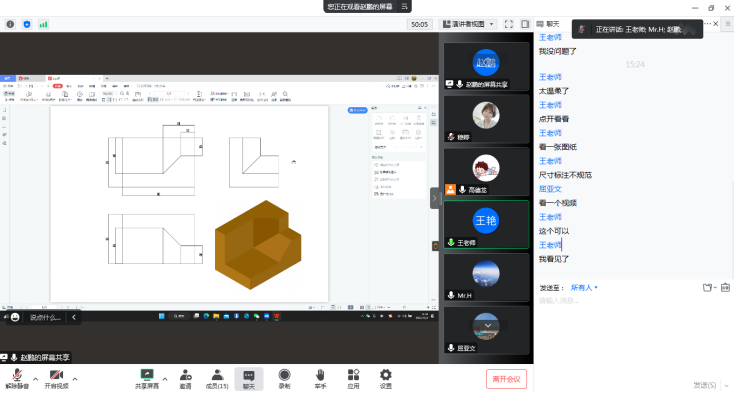Toggle the 聊天 chat panel button
The image size is (734, 393).
pyautogui.click(x=249, y=378)
